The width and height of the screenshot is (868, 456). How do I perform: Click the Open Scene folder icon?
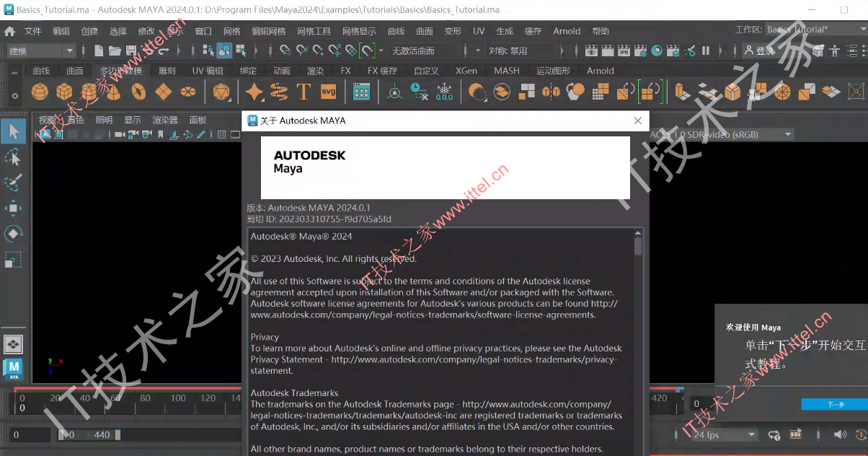[115, 51]
